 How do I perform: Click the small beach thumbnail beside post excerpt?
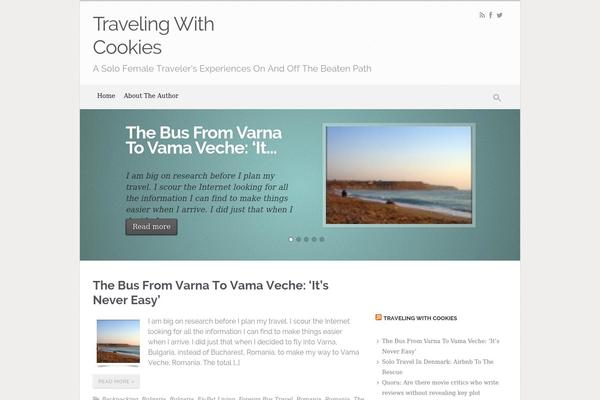[x=118, y=341]
